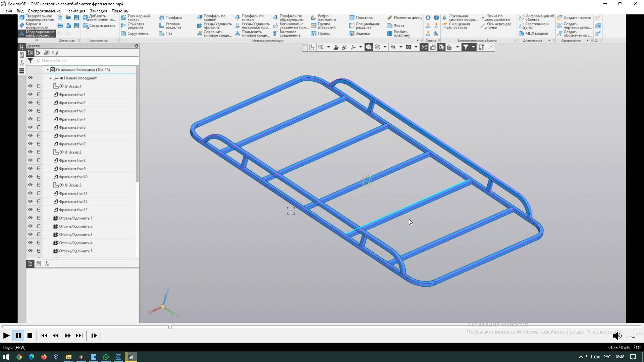Open the filter dropdown arrow in view toolbar
The image size is (644, 362).
pos(473,47)
